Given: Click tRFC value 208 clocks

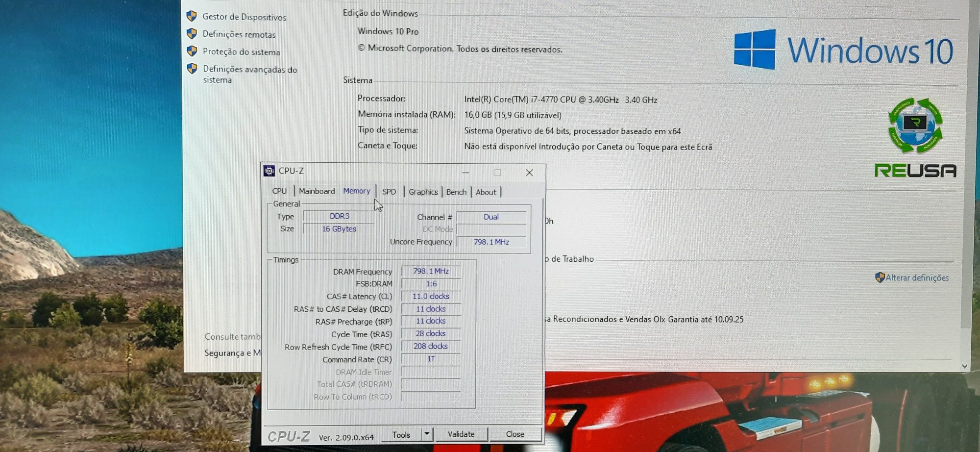Looking at the screenshot, I should [x=431, y=346].
